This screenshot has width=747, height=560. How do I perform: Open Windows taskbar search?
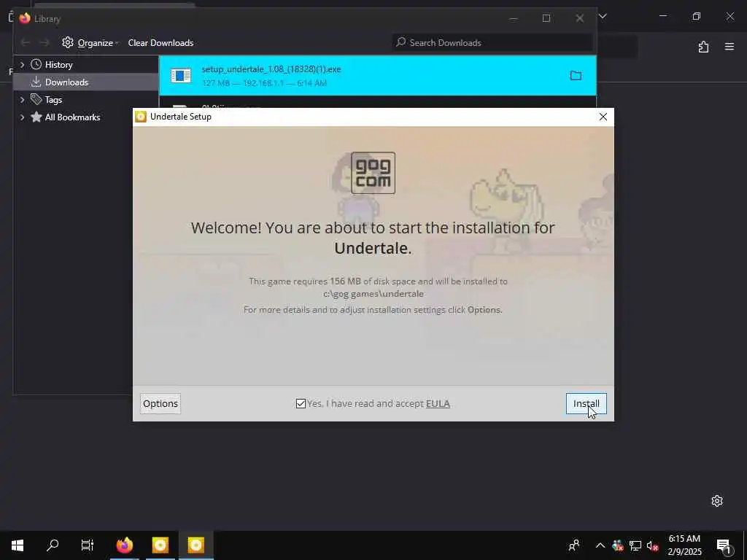[53, 545]
